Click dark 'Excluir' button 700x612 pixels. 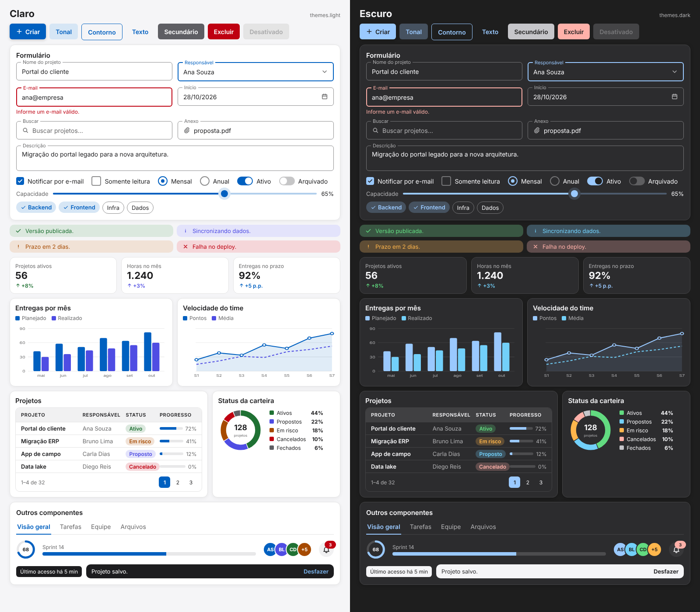coord(574,31)
